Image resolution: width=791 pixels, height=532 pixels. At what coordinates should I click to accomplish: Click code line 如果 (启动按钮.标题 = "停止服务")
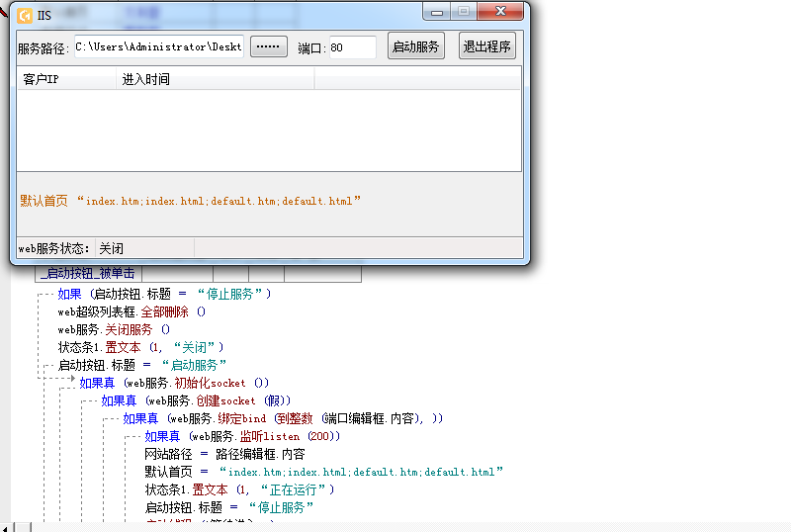coord(164,294)
